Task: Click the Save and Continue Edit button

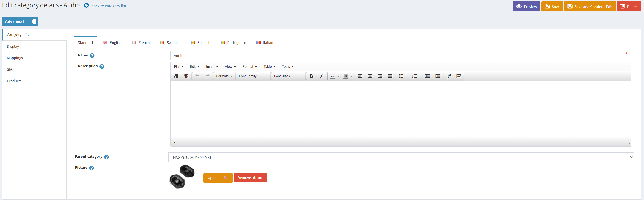Action: click(590, 7)
